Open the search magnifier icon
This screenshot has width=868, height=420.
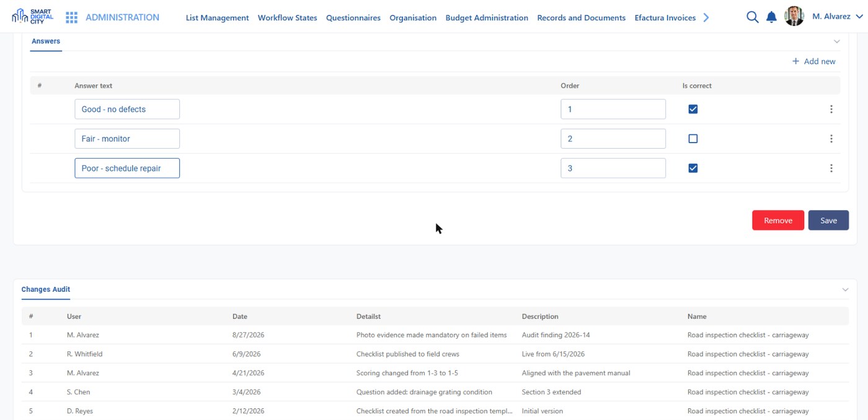(x=752, y=17)
